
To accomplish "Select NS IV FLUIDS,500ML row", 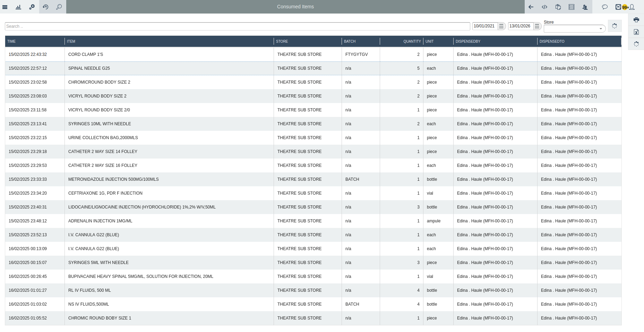I will (x=313, y=304).
